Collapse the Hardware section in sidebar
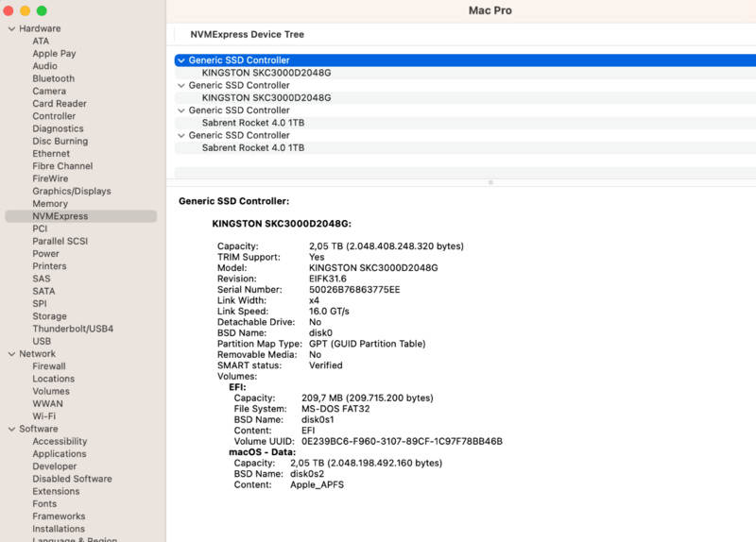 (10, 29)
